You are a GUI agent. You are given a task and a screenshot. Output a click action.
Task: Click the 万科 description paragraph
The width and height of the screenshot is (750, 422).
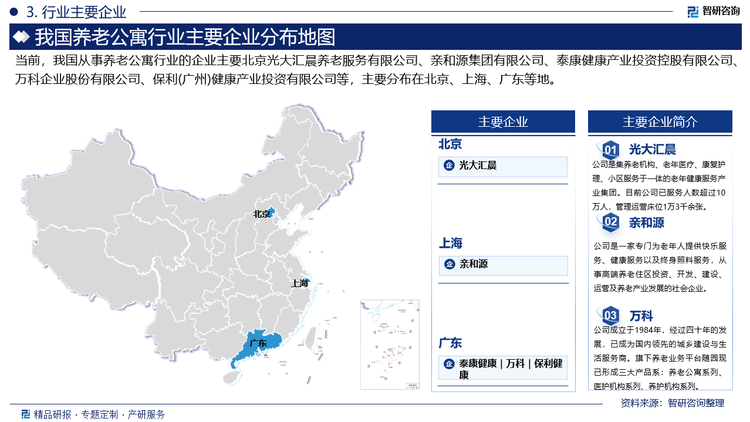click(660, 357)
